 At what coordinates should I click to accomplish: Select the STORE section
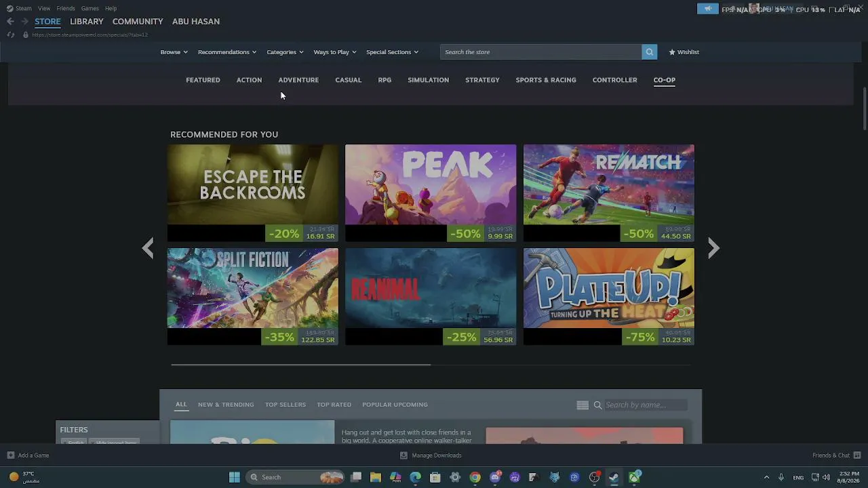click(x=47, y=22)
